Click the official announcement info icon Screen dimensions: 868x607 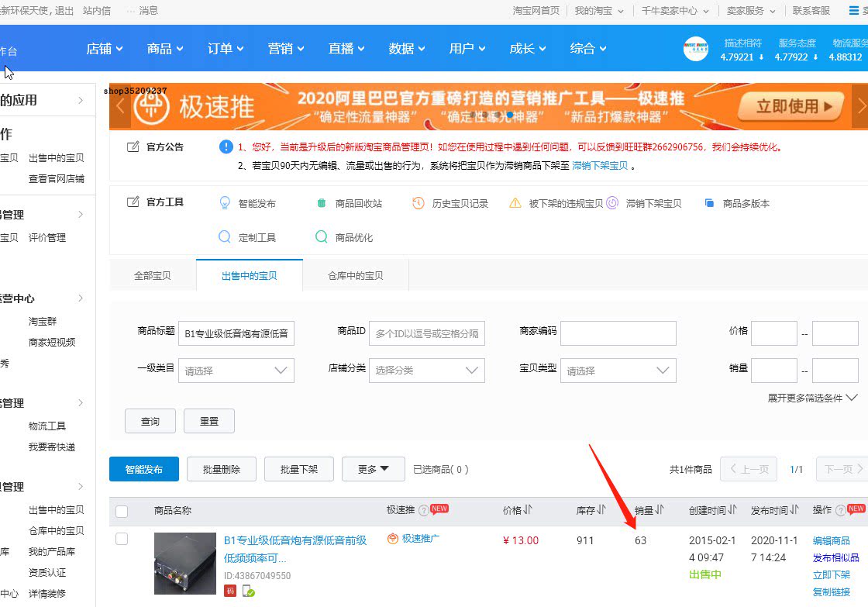[x=226, y=147]
